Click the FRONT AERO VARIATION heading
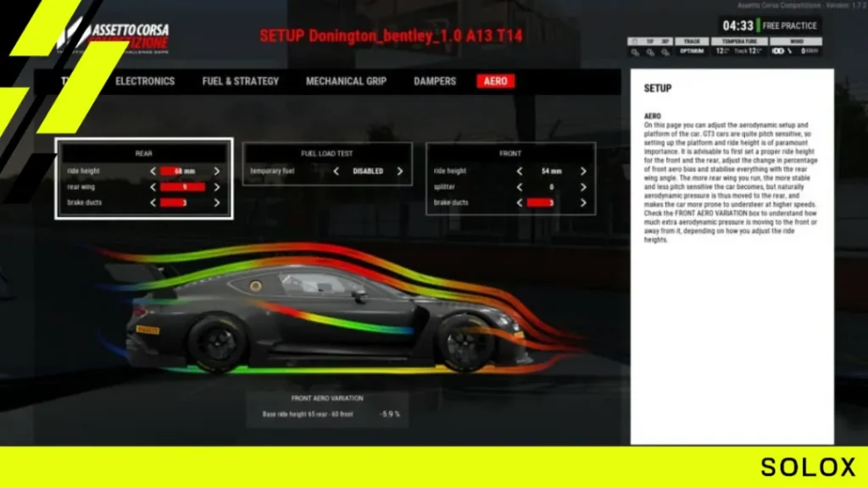Viewport: 868px width, 488px height. (x=327, y=398)
